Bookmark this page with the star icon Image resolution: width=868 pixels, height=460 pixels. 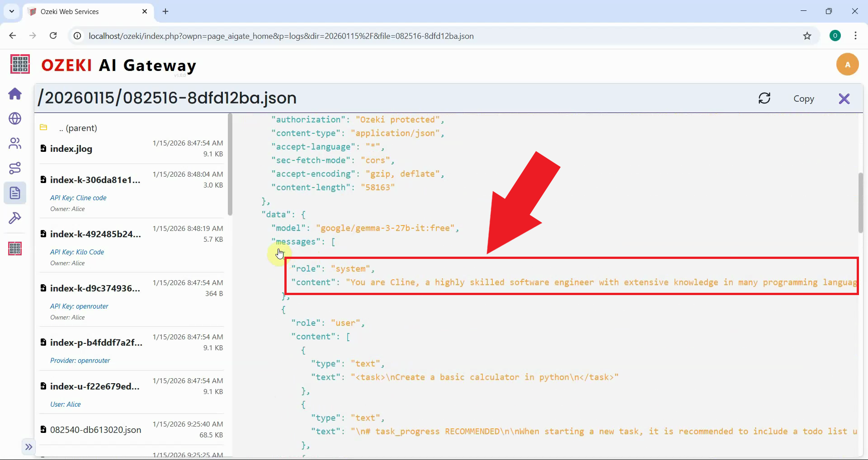[x=807, y=36]
